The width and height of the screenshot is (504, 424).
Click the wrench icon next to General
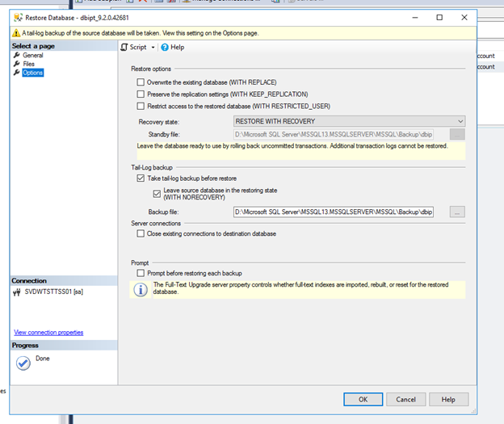(17, 55)
